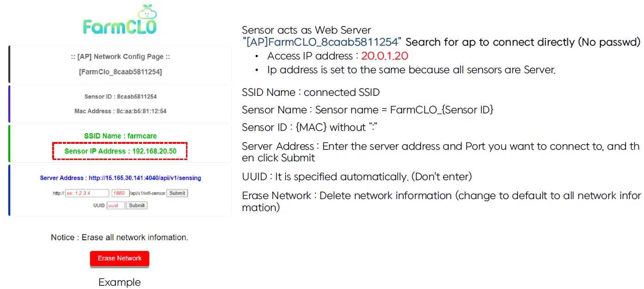Submit the server address form
Image resolution: width=644 pixels, height=289 pixels.
[x=177, y=193]
